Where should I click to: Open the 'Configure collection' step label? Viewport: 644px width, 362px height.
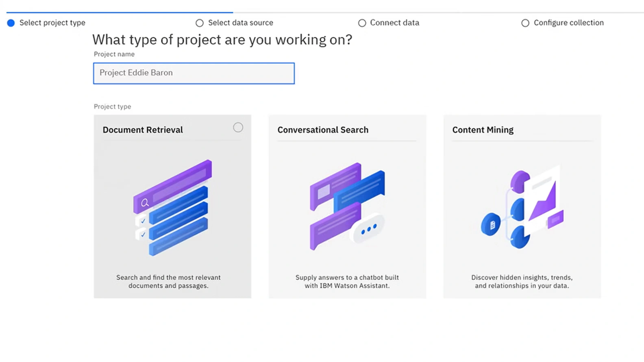(568, 23)
